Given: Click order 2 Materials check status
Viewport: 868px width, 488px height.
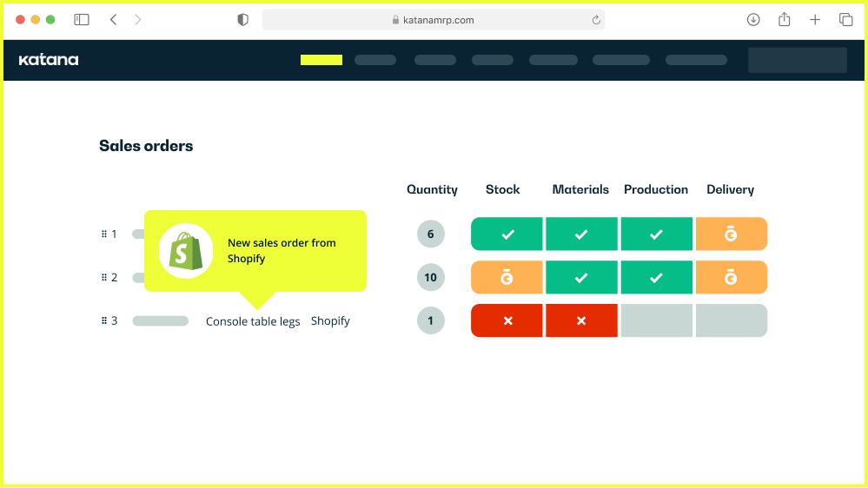Looking at the screenshot, I should pyautogui.click(x=581, y=277).
